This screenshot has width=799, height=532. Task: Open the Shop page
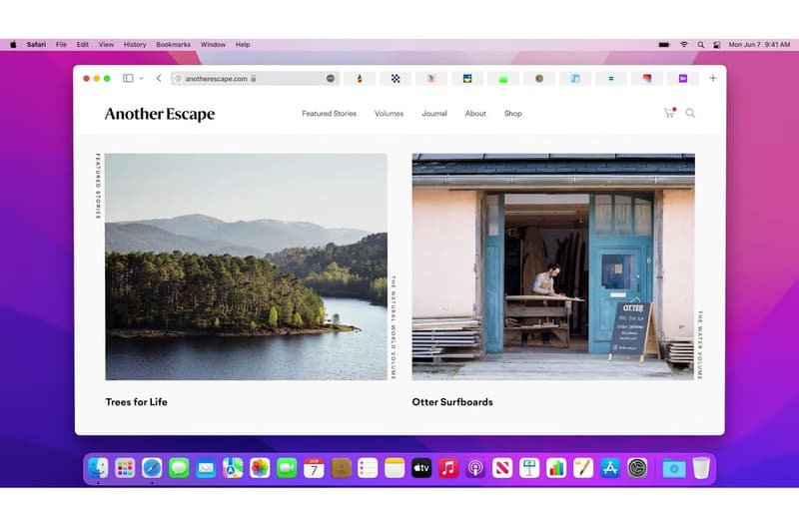[513, 114]
